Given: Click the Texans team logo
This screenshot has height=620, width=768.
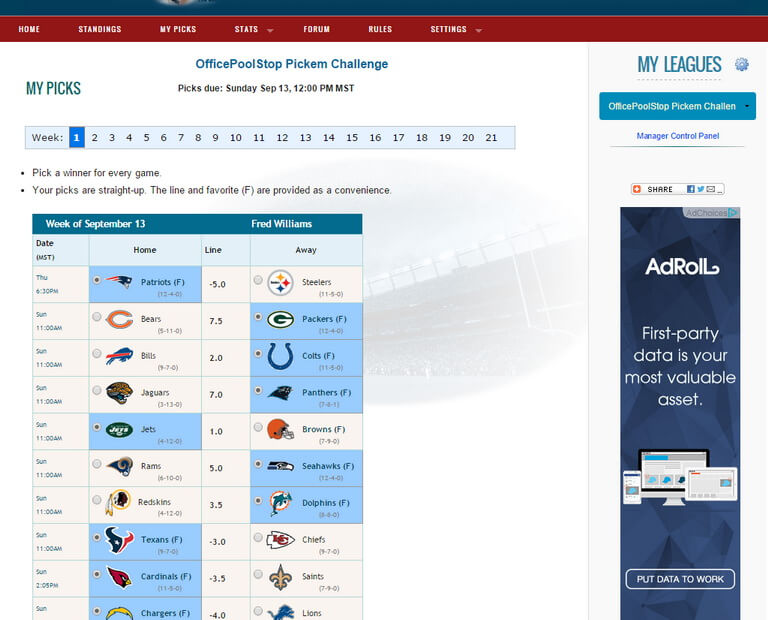Looking at the screenshot, I should (x=120, y=540).
